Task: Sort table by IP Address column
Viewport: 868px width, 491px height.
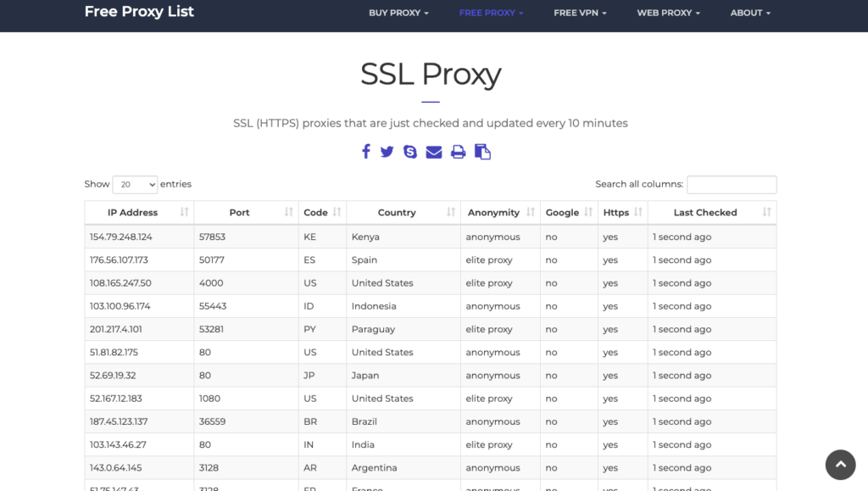Action: tap(139, 213)
